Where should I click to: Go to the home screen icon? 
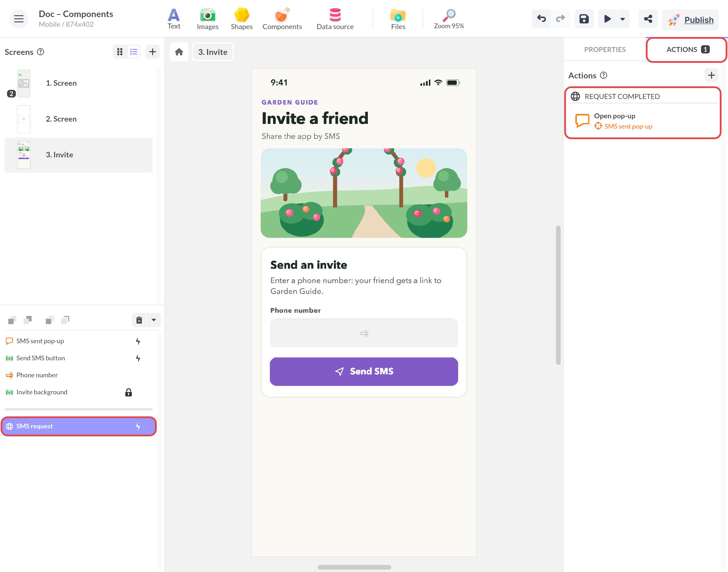click(x=179, y=52)
